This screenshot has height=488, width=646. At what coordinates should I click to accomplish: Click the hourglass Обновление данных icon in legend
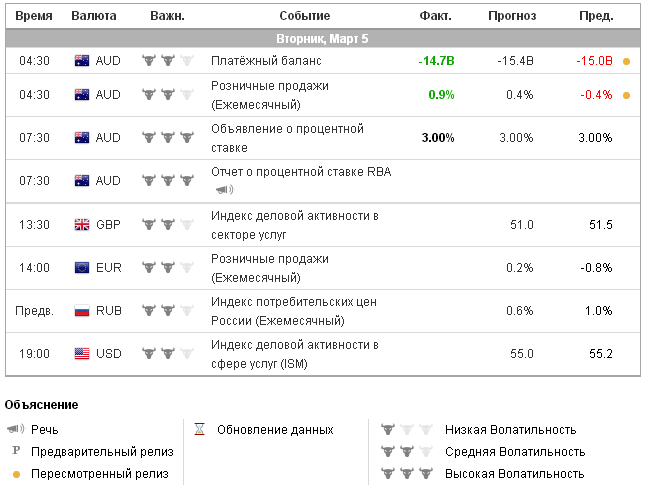point(199,429)
